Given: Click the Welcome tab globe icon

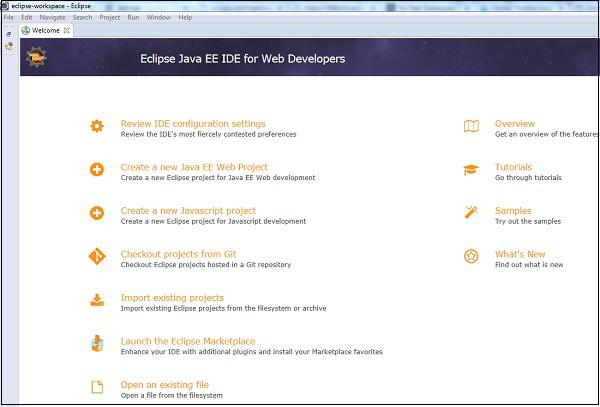Looking at the screenshot, I should point(26,31).
